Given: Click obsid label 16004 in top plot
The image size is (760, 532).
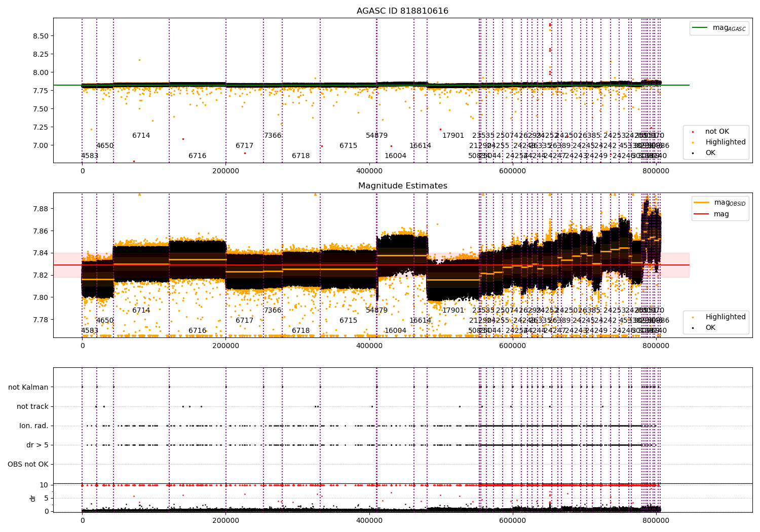Looking at the screenshot, I should pyautogui.click(x=395, y=156).
